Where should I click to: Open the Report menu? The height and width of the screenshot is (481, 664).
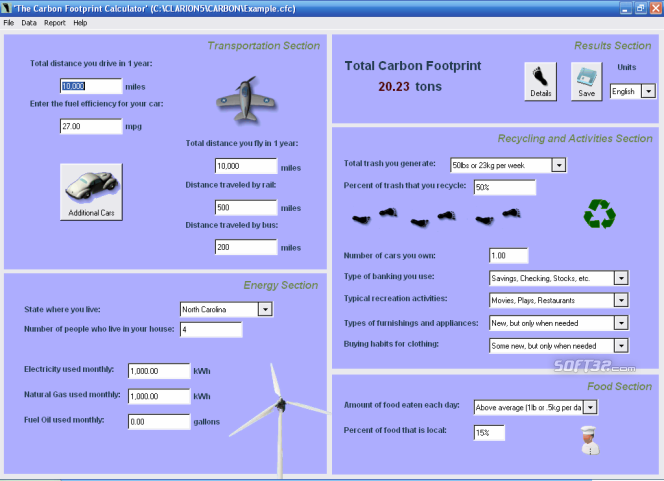[x=54, y=22]
